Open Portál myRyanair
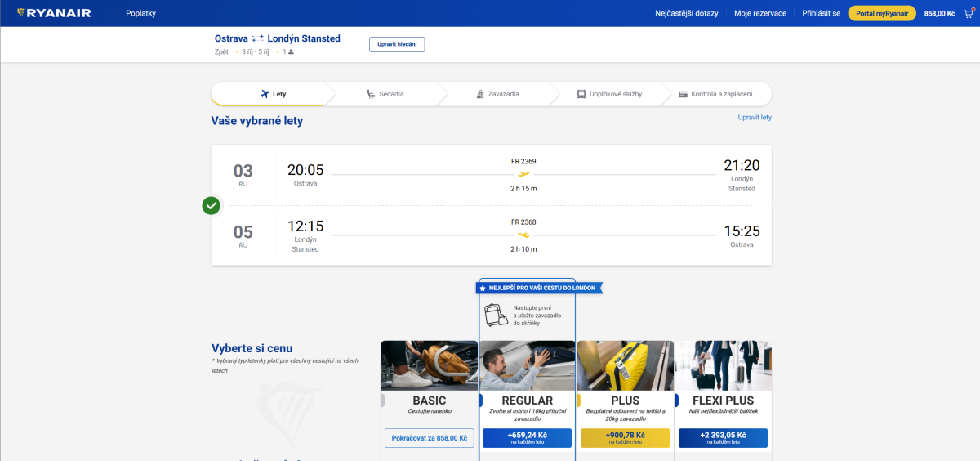This screenshot has width=980, height=461. coord(881,13)
